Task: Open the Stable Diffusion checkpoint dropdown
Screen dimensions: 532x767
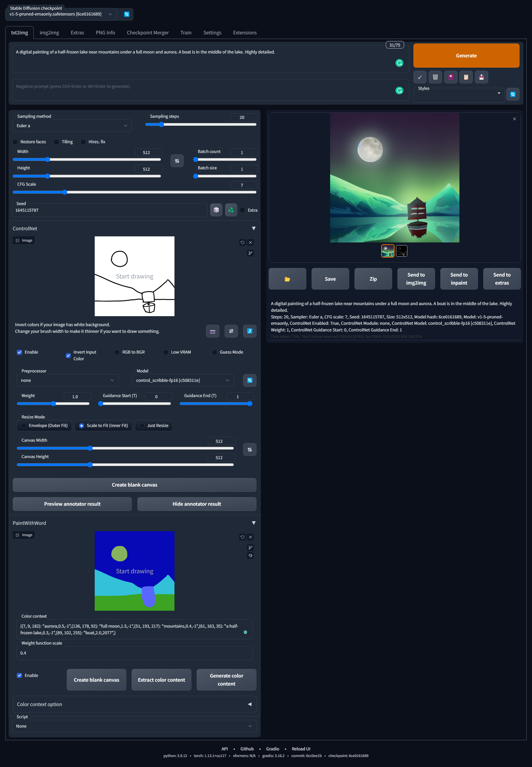Action: (61, 14)
